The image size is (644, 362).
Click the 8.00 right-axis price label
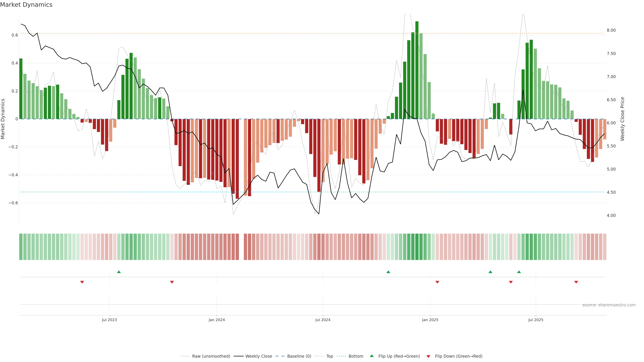coord(611,30)
